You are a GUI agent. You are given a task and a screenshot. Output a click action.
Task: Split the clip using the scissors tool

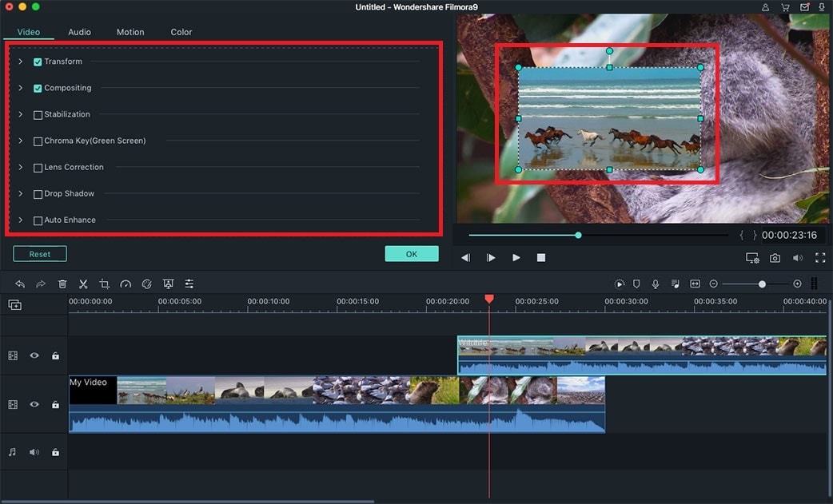[x=83, y=284]
